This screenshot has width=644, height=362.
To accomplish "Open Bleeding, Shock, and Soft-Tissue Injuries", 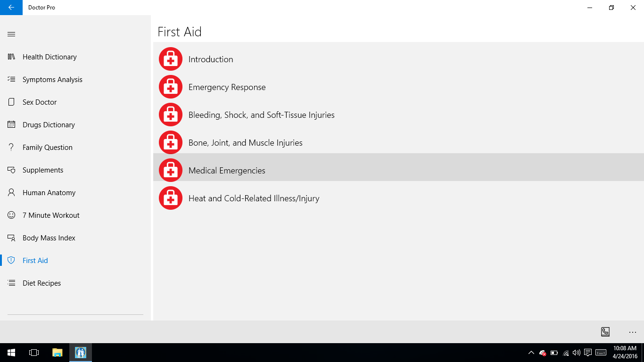I will tap(261, 115).
